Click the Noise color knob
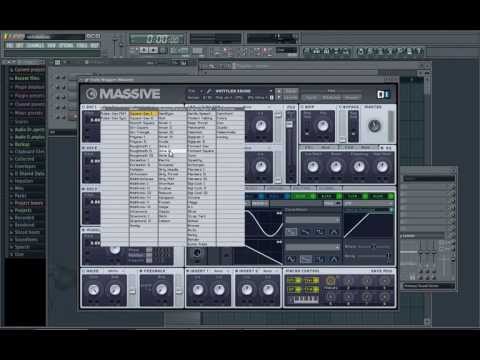The width and height of the screenshot is (480, 360). [x=94, y=289]
